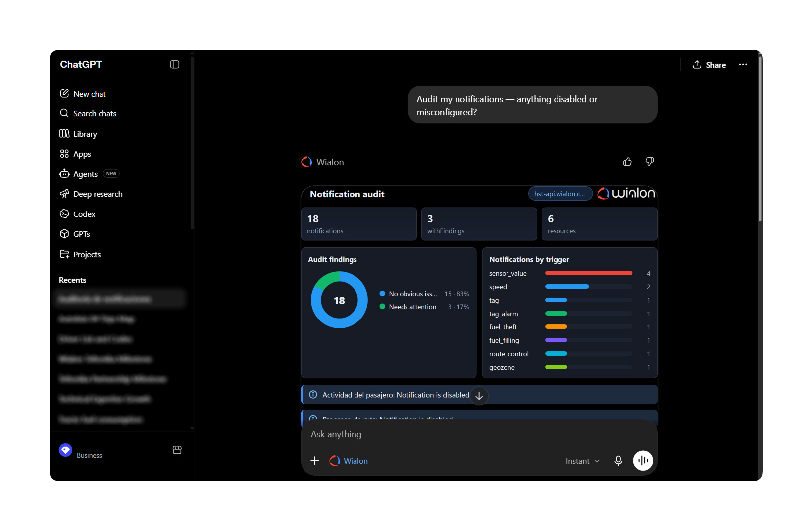The image size is (812, 531).
Task: Click the scroll-to-bottom arrow button
Action: point(479,396)
